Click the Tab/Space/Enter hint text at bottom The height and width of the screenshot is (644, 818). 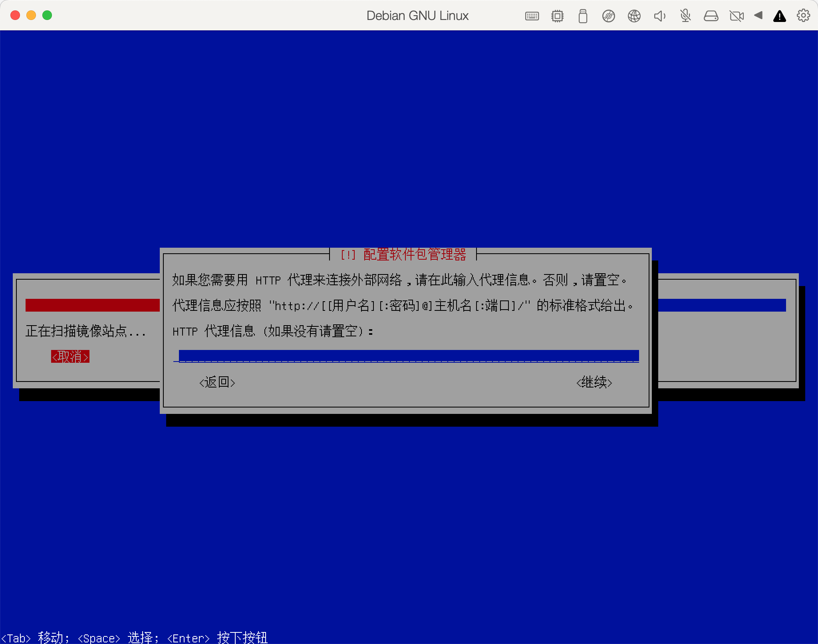click(x=134, y=637)
